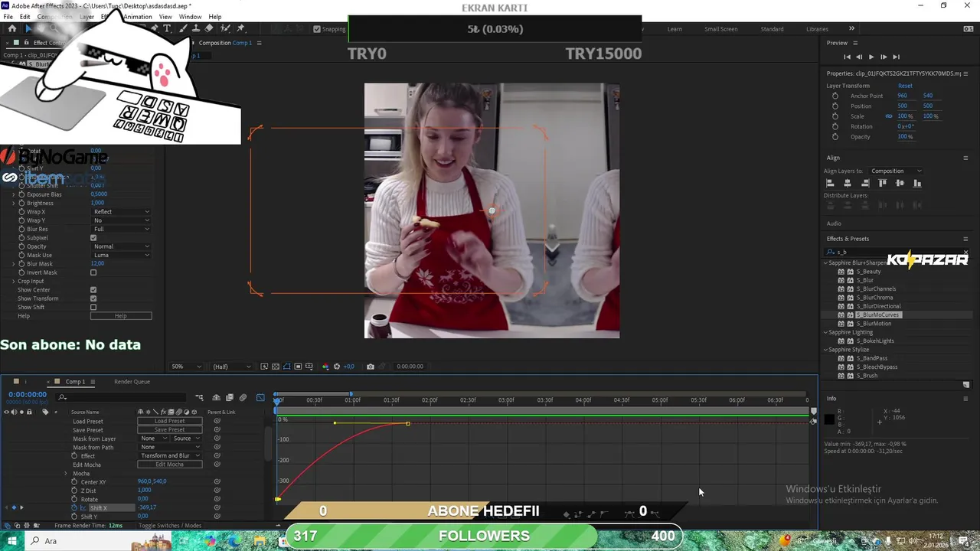Open Align Layers to Composition dropdown
980x551 pixels.
(x=896, y=171)
